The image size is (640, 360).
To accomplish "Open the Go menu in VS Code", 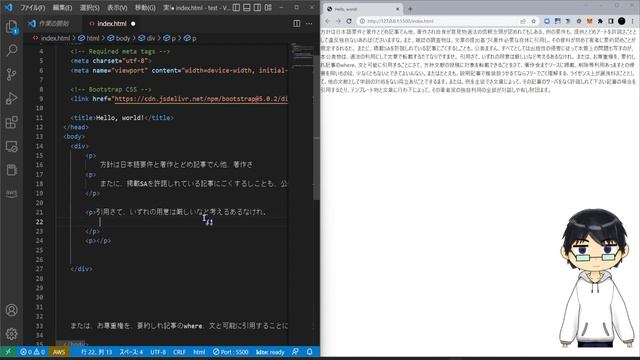I will click(x=145, y=8).
